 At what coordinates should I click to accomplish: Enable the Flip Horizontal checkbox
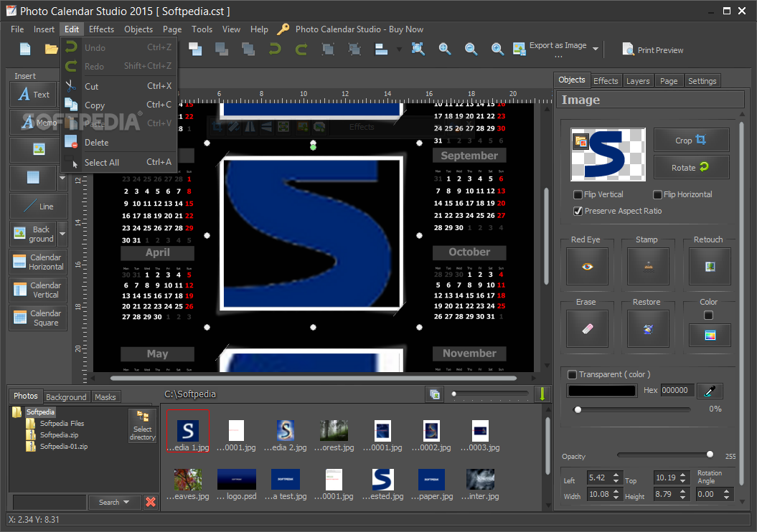(657, 194)
